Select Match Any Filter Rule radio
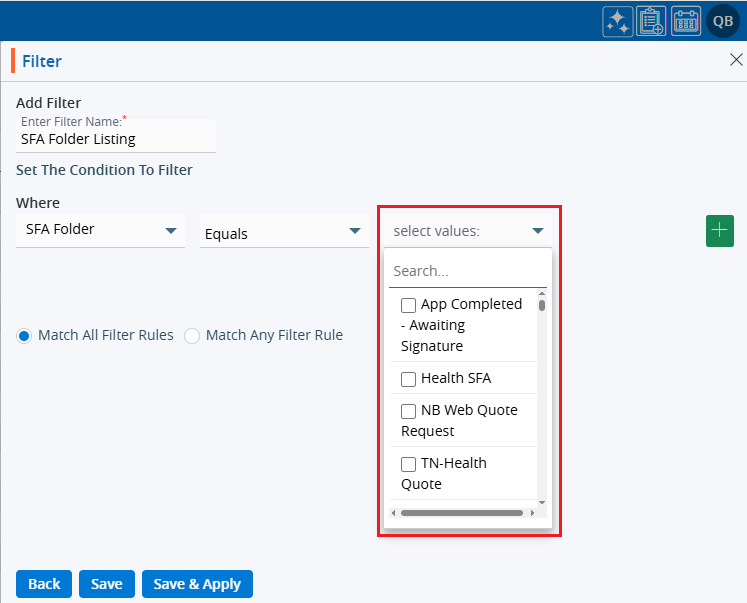This screenshot has height=603, width=747. pyautogui.click(x=192, y=336)
